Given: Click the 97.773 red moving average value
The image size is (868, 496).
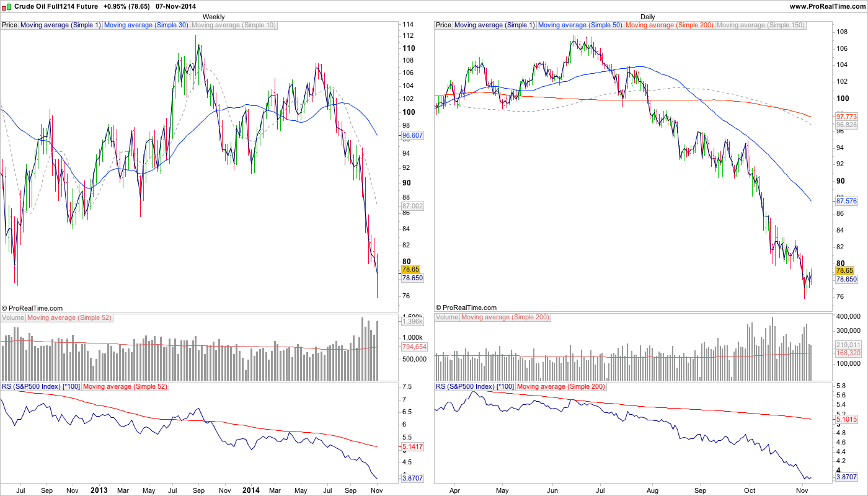Looking at the screenshot, I should pyautogui.click(x=846, y=117).
